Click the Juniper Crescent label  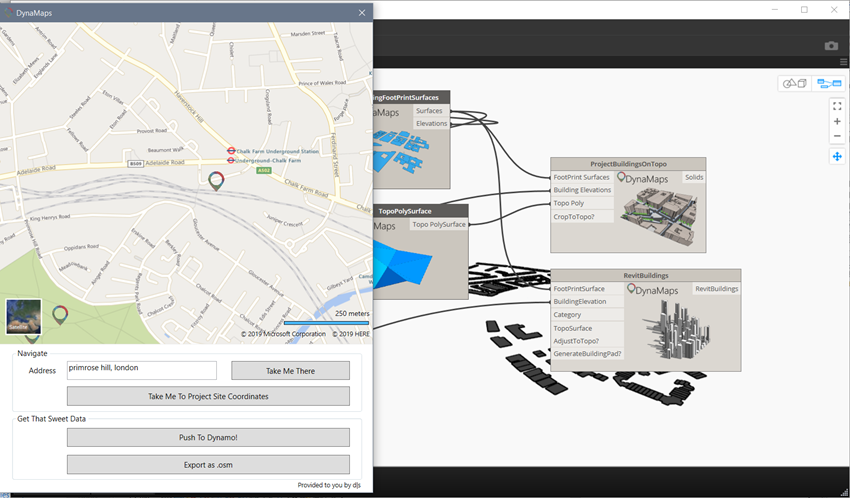pyautogui.click(x=285, y=221)
